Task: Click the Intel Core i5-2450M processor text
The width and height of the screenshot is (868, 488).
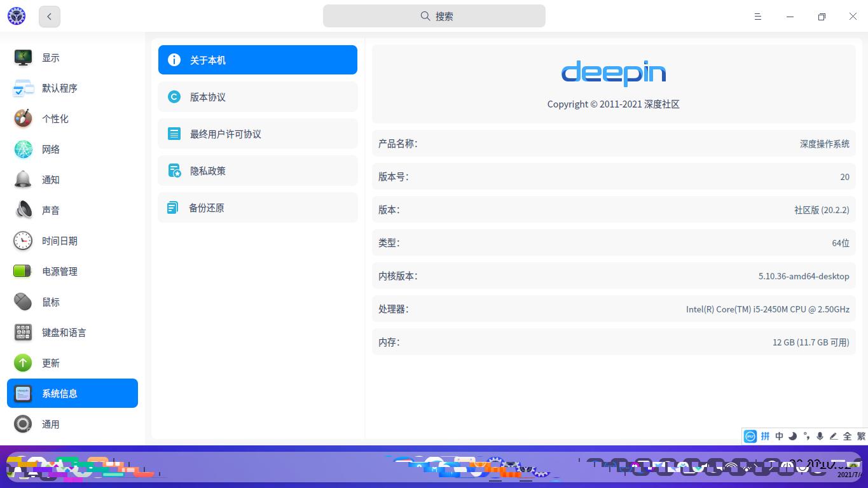Action: point(768,309)
